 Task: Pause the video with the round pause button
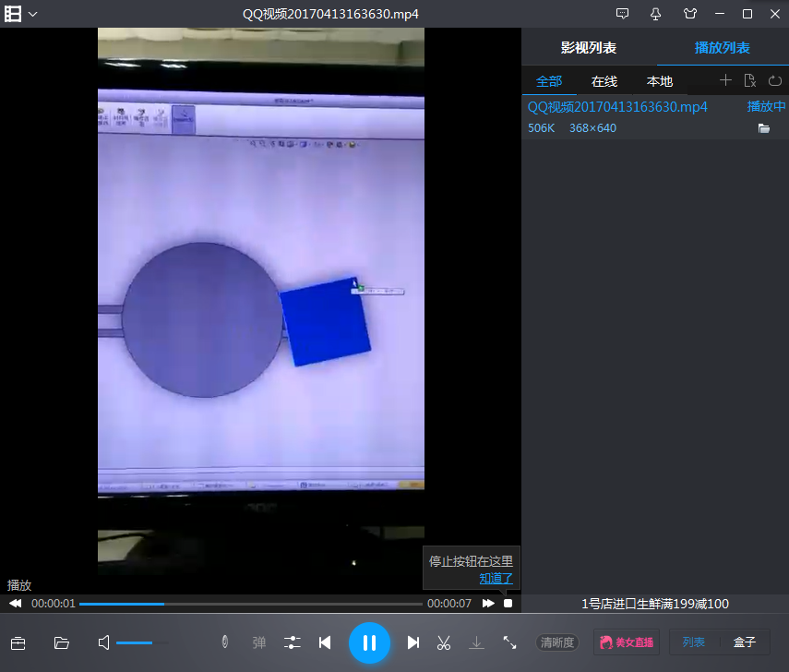click(x=369, y=642)
